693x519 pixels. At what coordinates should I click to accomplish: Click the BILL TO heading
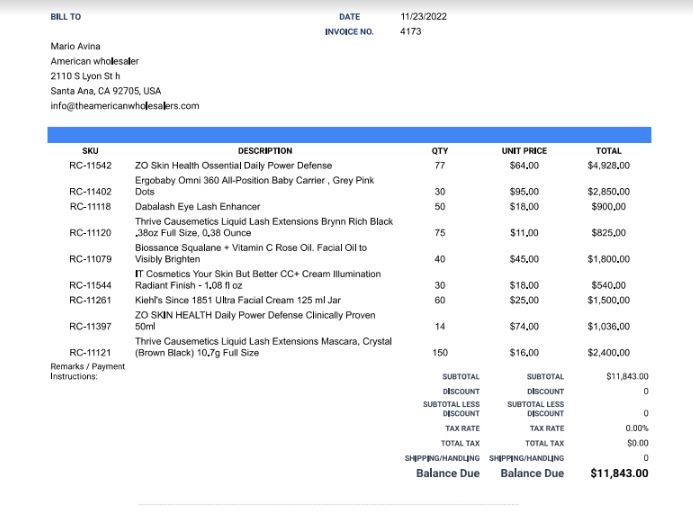(65, 17)
